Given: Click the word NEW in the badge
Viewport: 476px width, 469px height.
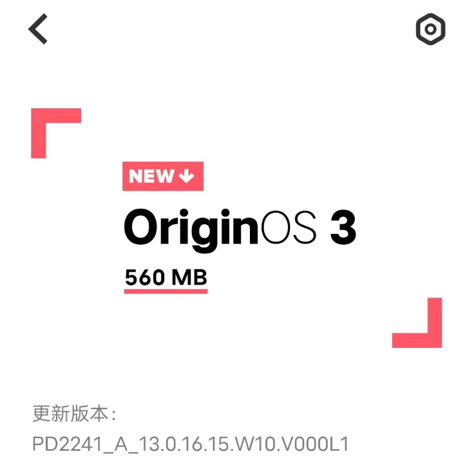Looking at the screenshot, I should tap(151, 176).
